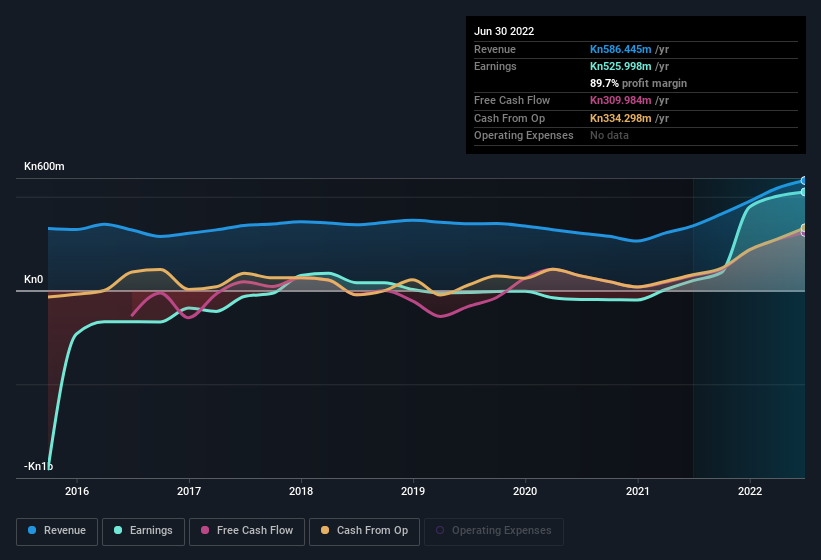This screenshot has height=560, width=821.
Task: Toggle the Revenue series legend button
Action: pos(57,531)
